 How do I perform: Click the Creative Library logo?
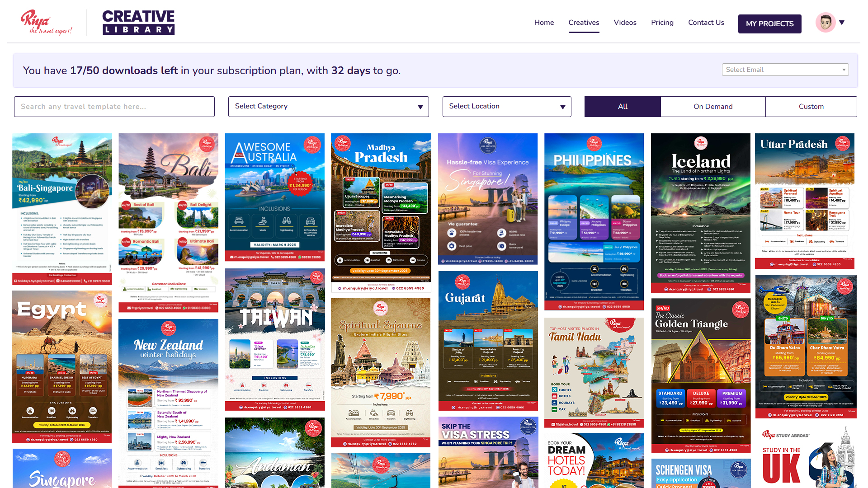(138, 22)
